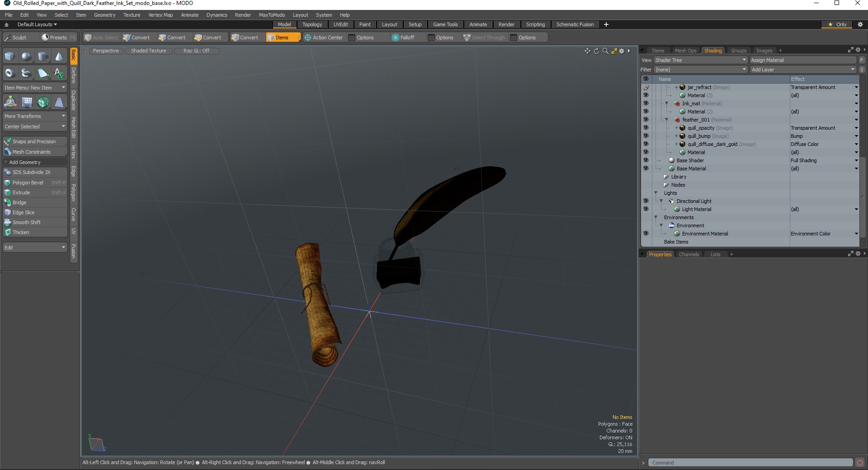
Task: Click the Shader Tree F button
Action: coord(862,60)
